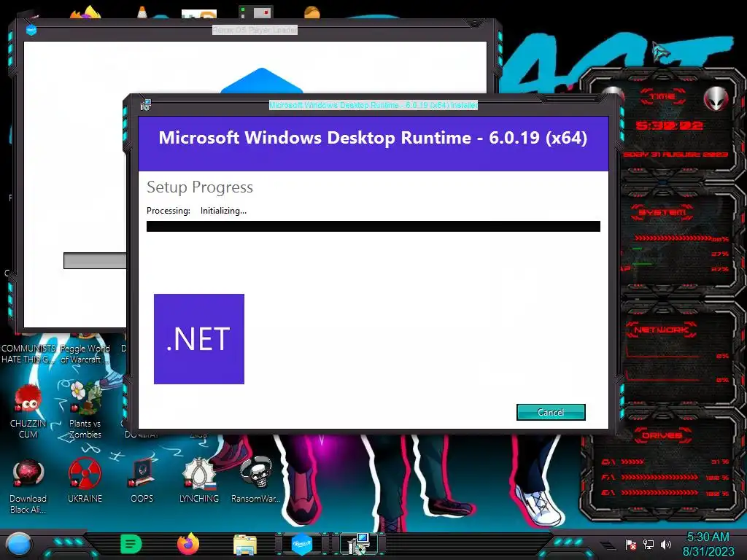Viewport: 747px width, 560px height.
Task: Click the Microsoft Windows Desktop Runtime installer title text
Action: [x=373, y=105]
